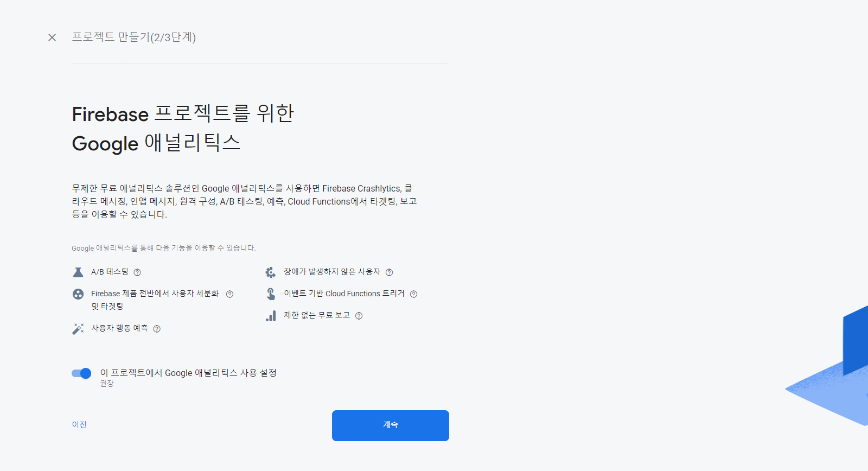
Task: Click the text '제한 없는 무료 보고'
Action: point(317,315)
